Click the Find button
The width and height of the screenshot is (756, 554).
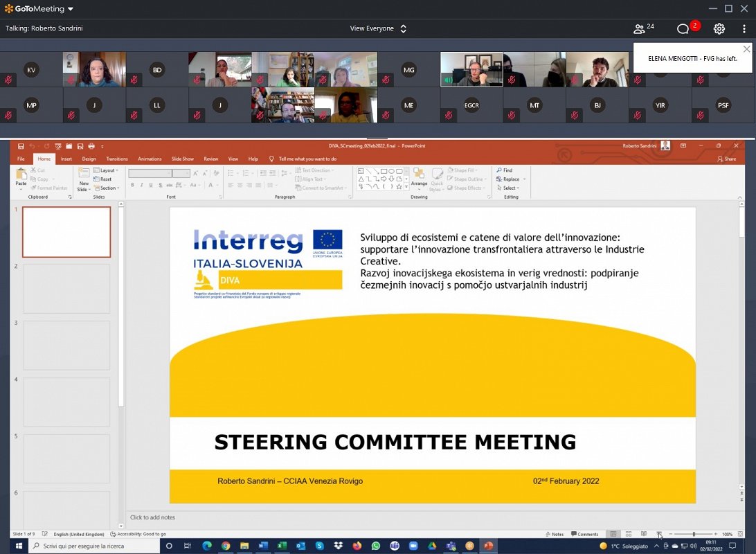(504, 170)
